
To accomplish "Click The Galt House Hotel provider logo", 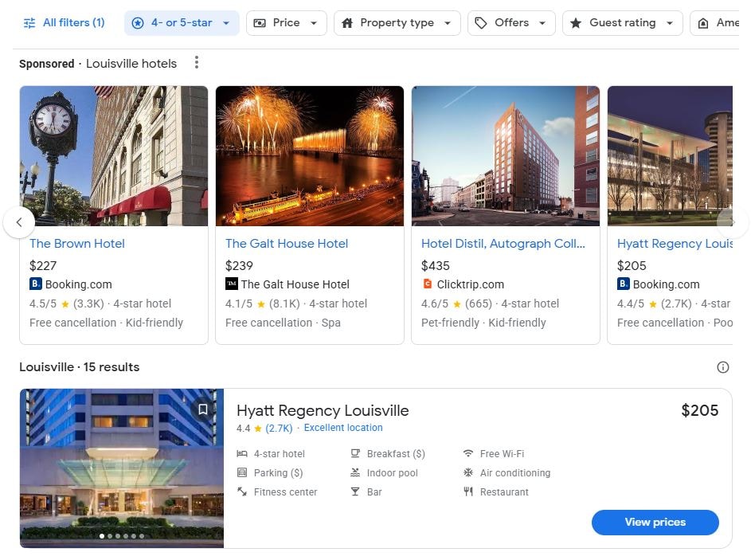I will (231, 284).
